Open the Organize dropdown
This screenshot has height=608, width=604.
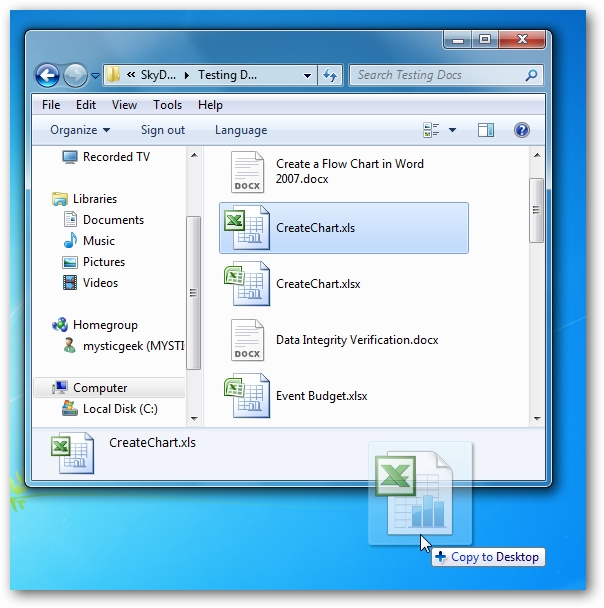coord(80,130)
